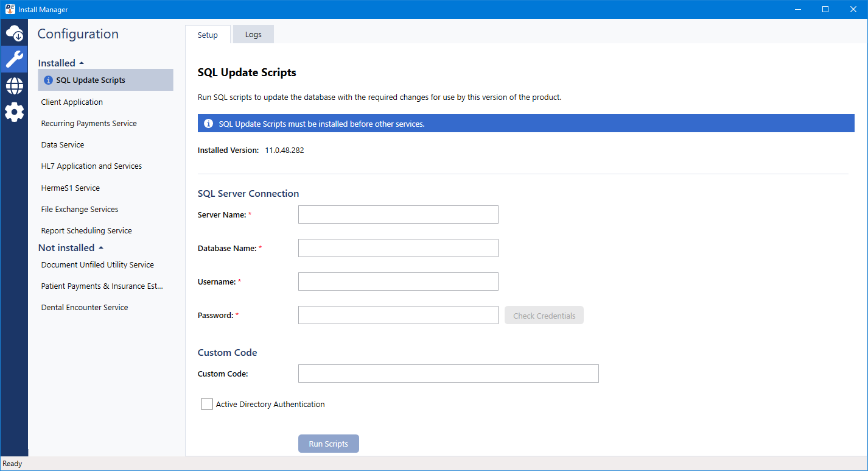The width and height of the screenshot is (868, 471).
Task: Maximize the Install Manager window
Action: (x=825, y=9)
